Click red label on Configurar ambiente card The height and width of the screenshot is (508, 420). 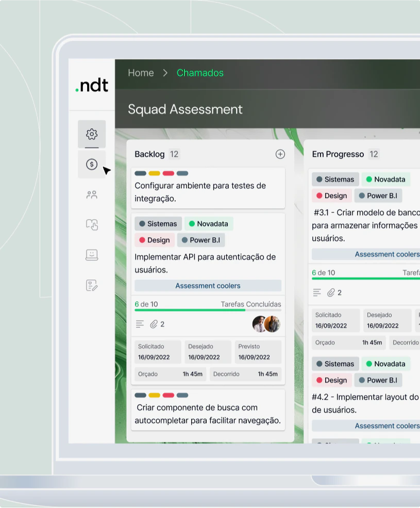point(169,173)
